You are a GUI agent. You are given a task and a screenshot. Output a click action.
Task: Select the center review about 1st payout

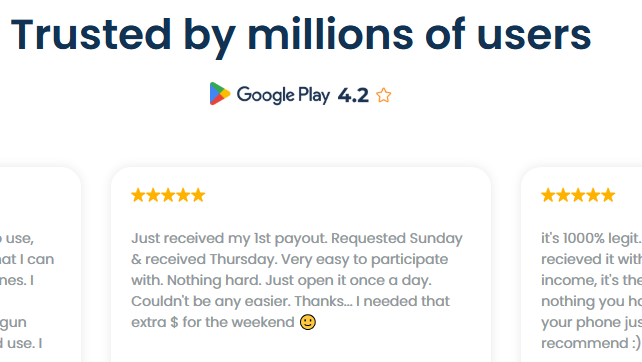click(x=301, y=265)
